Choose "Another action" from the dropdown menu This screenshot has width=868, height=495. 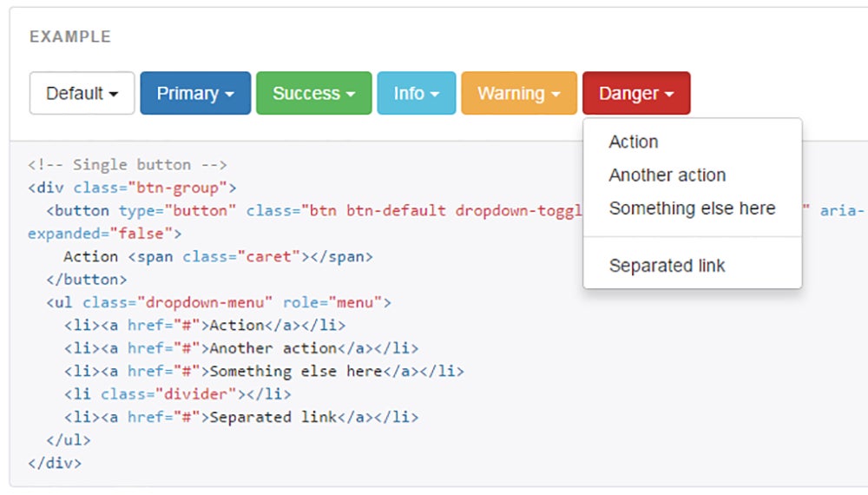pos(667,175)
